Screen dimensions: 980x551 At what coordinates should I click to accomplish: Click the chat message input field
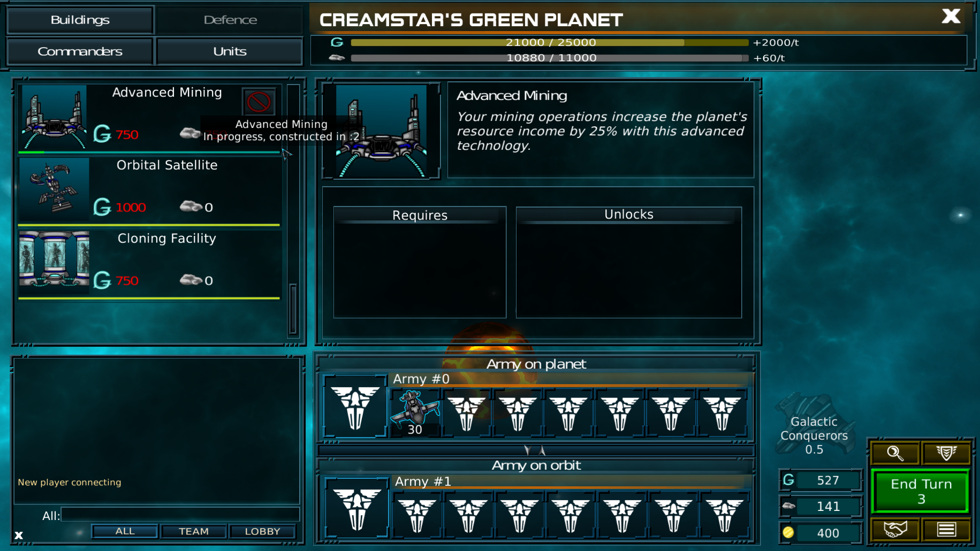(x=180, y=515)
